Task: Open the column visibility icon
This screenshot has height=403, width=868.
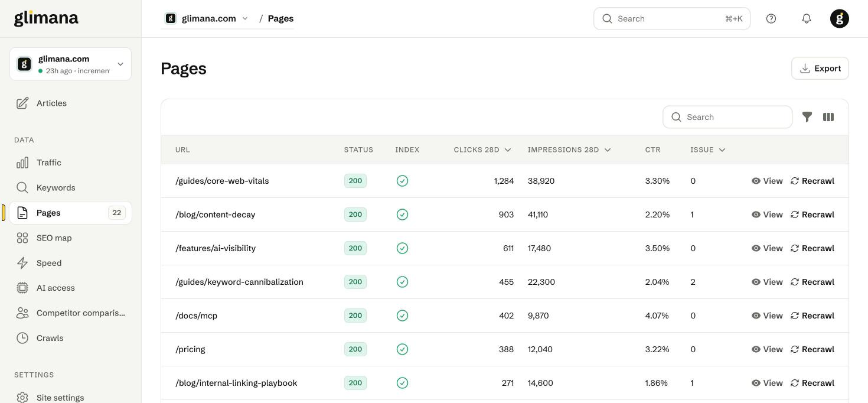Action: click(828, 117)
